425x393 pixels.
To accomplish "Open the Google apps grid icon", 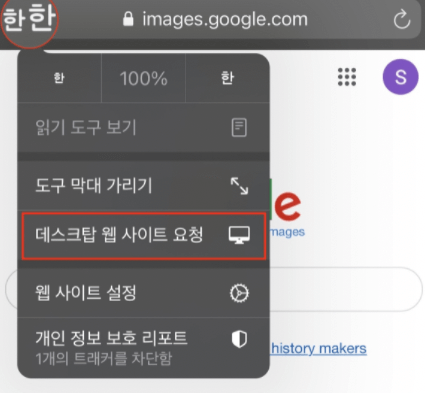I will point(347,77).
